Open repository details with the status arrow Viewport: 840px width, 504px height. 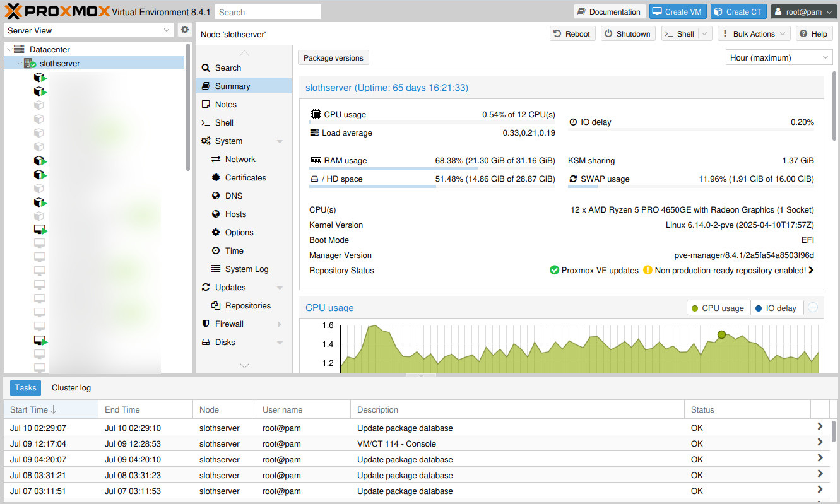click(811, 270)
